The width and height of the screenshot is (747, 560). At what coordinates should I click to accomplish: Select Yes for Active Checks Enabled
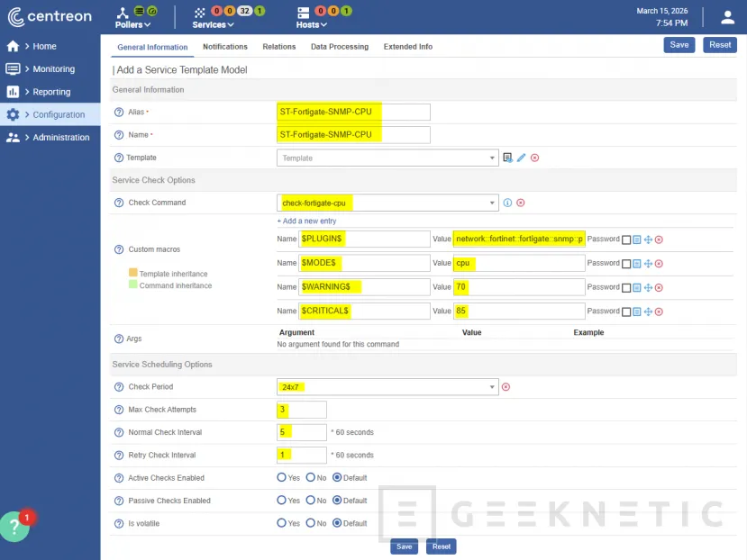tap(281, 478)
